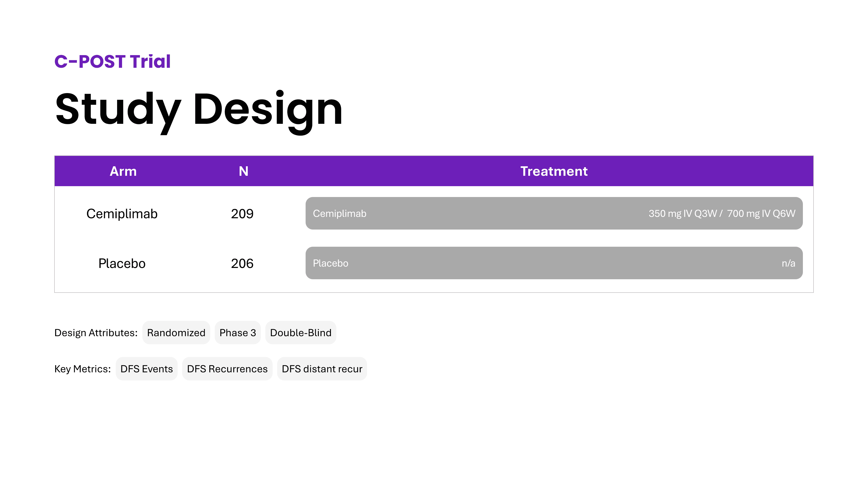The width and height of the screenshot is (868, 488).
Task: Click the gray Placebo treatment bar label
Action: 330,263
